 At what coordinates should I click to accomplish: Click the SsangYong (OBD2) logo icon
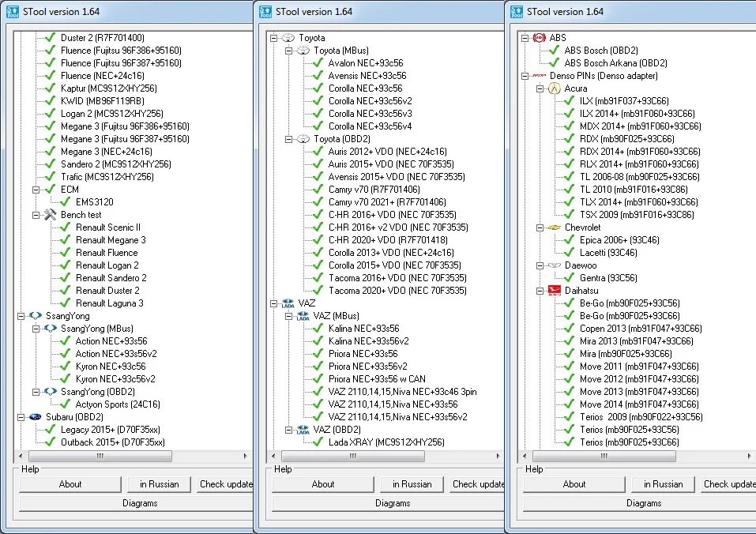(x=51, y=392)
